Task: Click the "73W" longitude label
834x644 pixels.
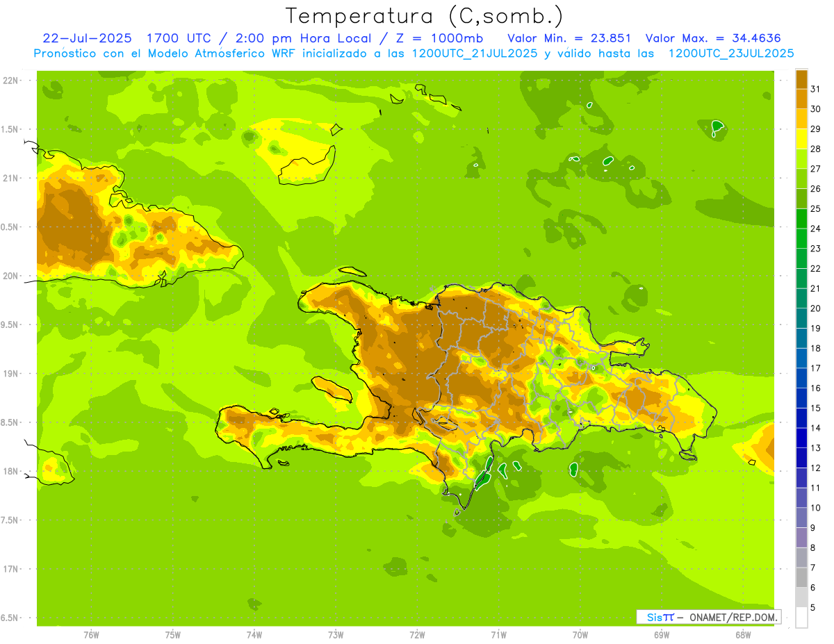Action: (x=336, y=635)
